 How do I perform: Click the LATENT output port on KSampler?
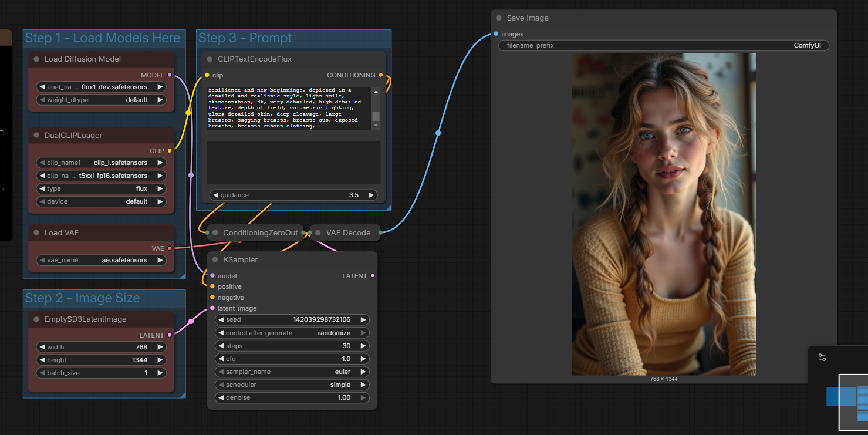[373, 276]
